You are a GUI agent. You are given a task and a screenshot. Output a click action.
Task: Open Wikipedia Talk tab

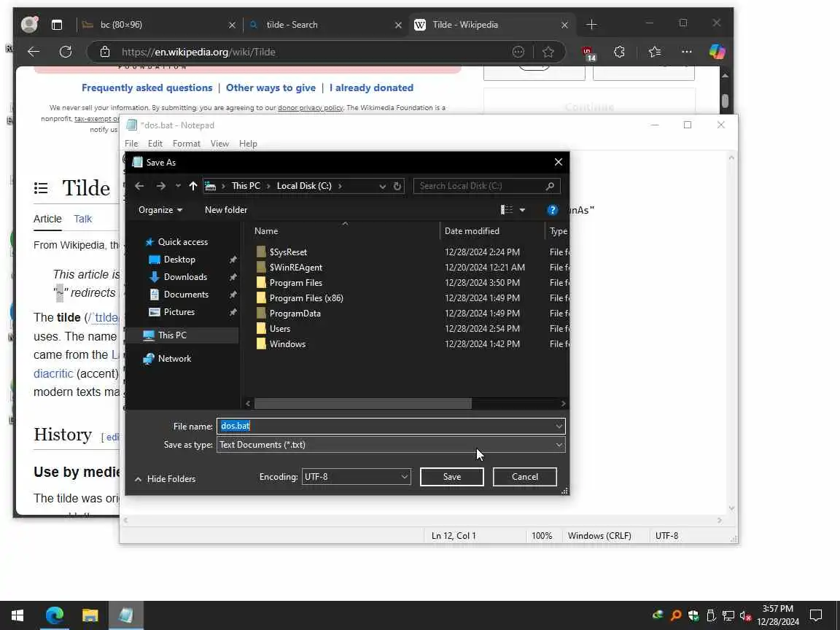[83, 219]
